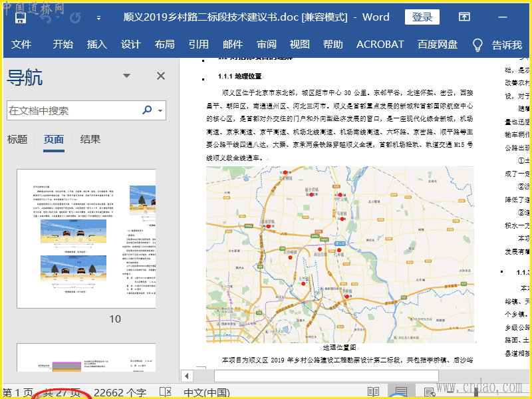Open the 导航 pane options dropdown arrow

pyautogui.click(x=126, y=76)
